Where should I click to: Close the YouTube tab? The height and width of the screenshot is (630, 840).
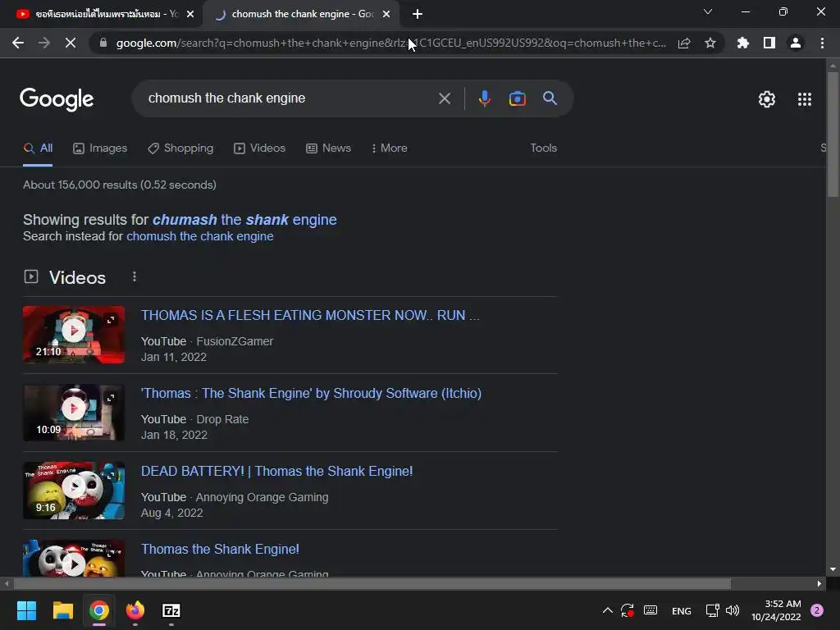[x=190, y=15]
